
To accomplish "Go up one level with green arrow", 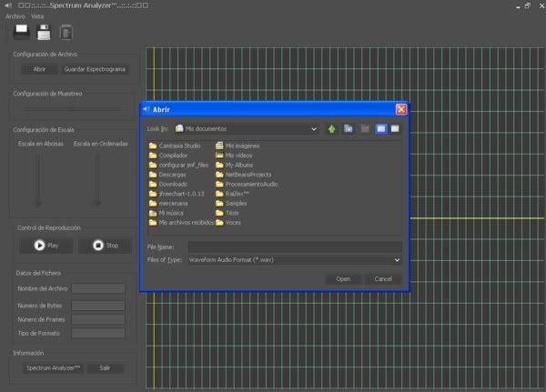I will click(x=331, y=129).
